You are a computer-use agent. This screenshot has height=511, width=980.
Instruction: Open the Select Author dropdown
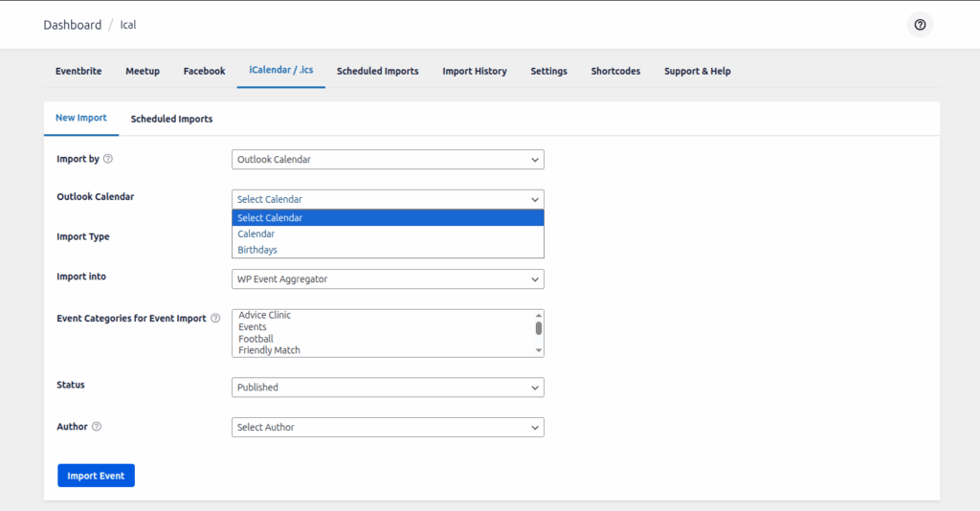[x=388, y=428]
